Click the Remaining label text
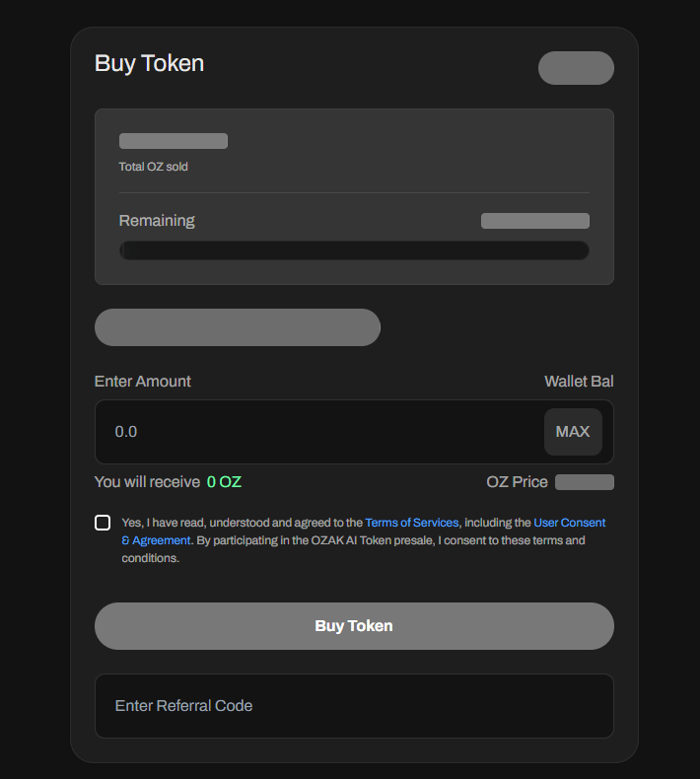Screen dimensions: 700x779 (157, 221)
